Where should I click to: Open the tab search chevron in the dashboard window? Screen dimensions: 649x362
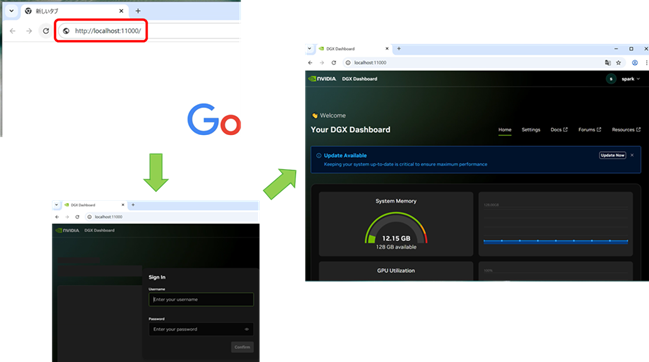310,49
